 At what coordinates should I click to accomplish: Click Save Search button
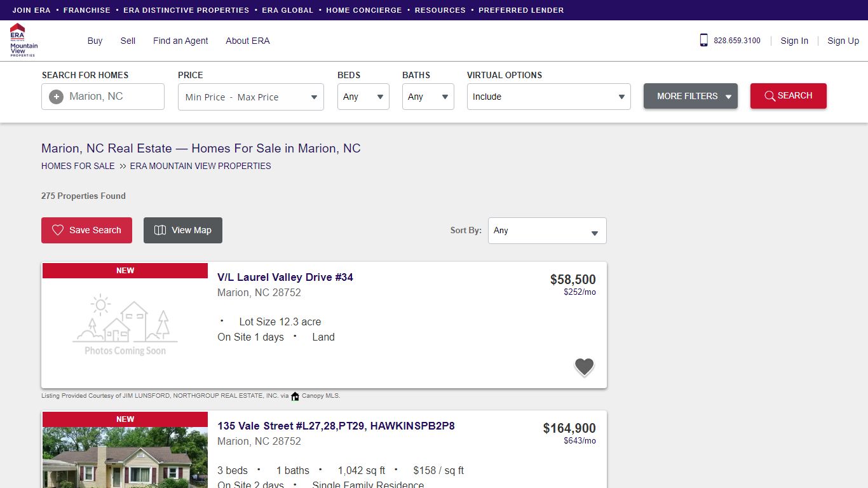(86, 230)
